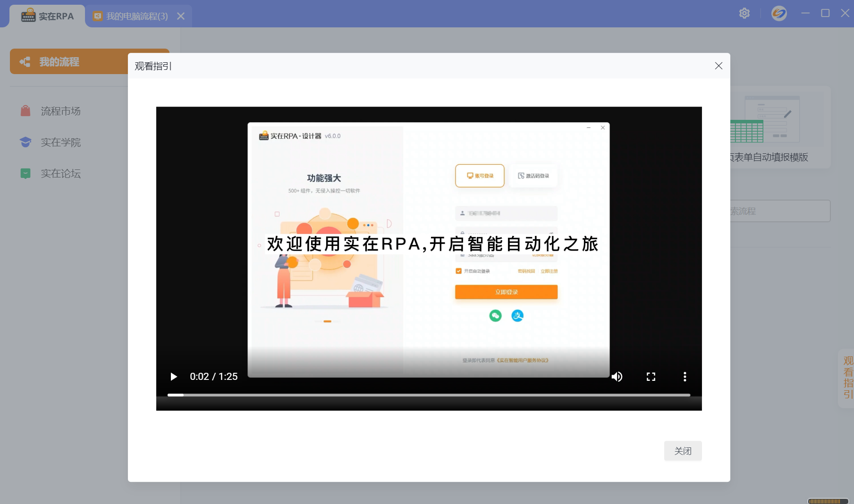The height and width of the screenshot is (504, 854).
Task: Open 流程市场 in the sidebar
Action: 60,111
